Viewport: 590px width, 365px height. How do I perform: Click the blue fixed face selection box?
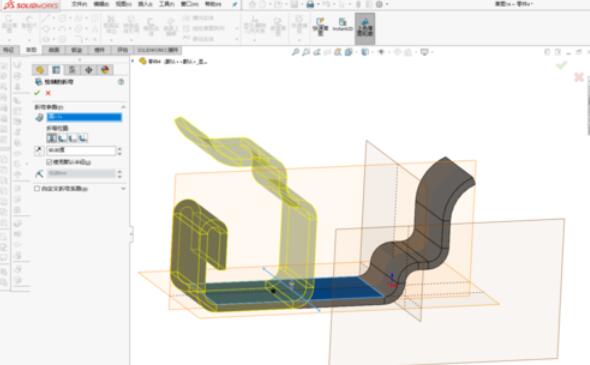pos(84,117)
